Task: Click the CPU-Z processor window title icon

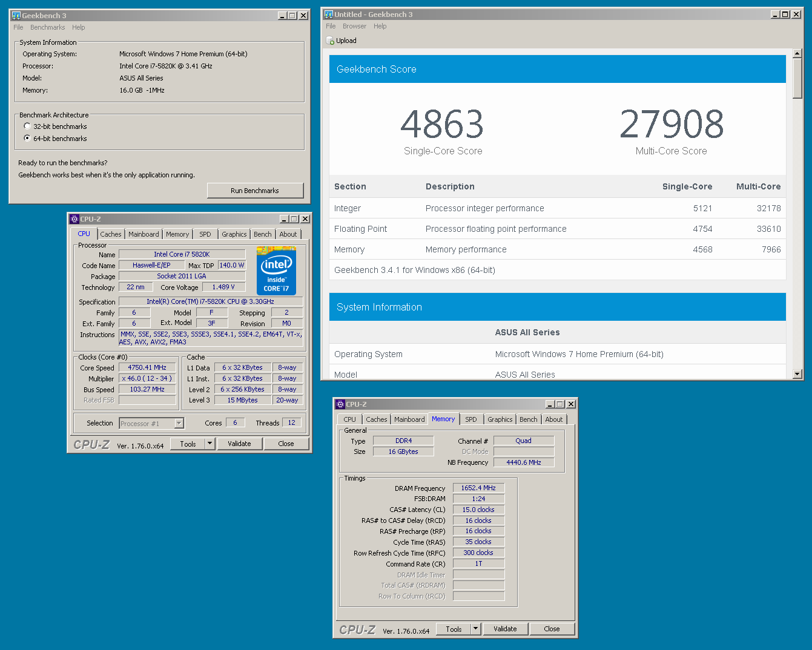Action: (74, 219)
